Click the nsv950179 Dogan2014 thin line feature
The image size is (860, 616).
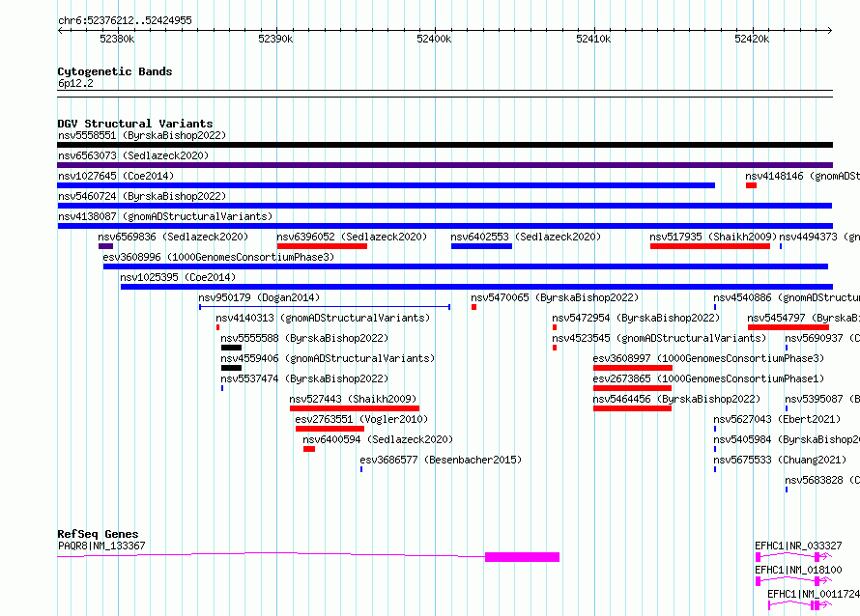(x=325, y=307)
